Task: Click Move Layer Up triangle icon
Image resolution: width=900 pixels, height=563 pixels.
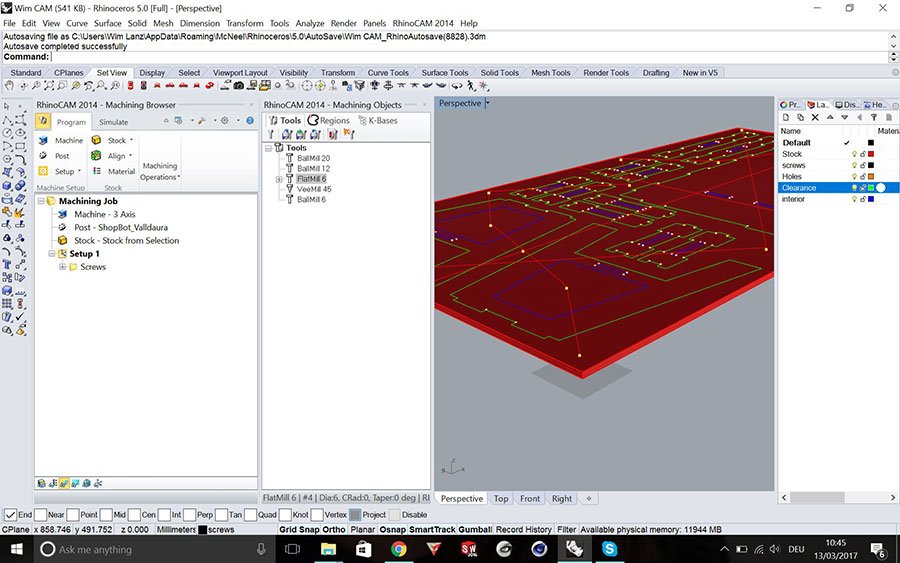Action: [x=830, y=117]
